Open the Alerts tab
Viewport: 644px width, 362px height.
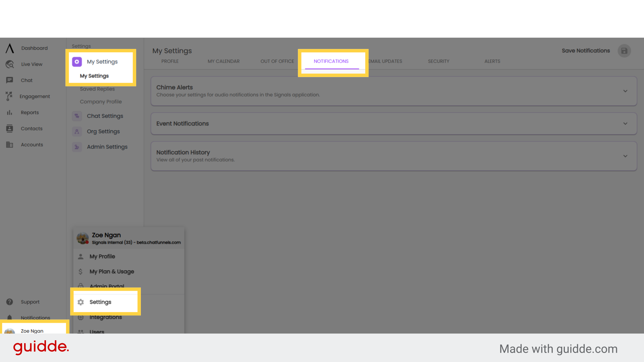point(492,61)
